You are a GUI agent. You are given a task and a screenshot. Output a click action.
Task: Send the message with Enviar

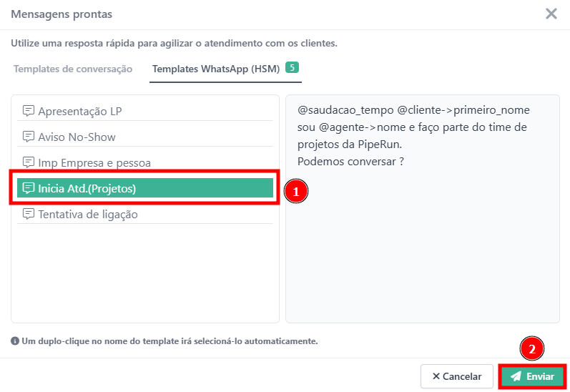(533, 376)
